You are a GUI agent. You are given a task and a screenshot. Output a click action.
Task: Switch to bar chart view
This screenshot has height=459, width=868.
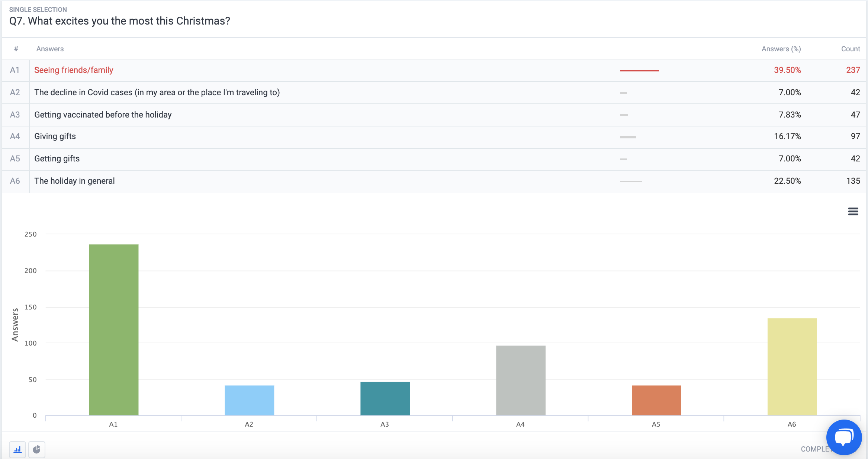pos(17,449)
